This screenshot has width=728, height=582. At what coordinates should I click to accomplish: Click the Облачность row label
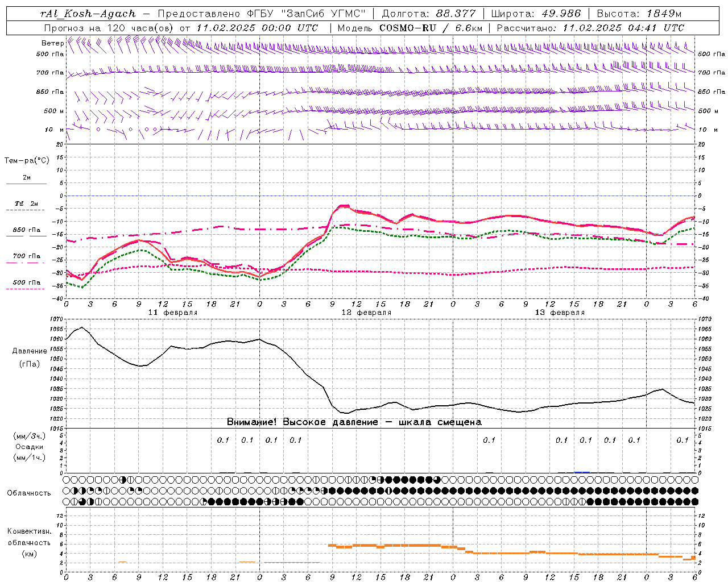[x=29, y=493]
